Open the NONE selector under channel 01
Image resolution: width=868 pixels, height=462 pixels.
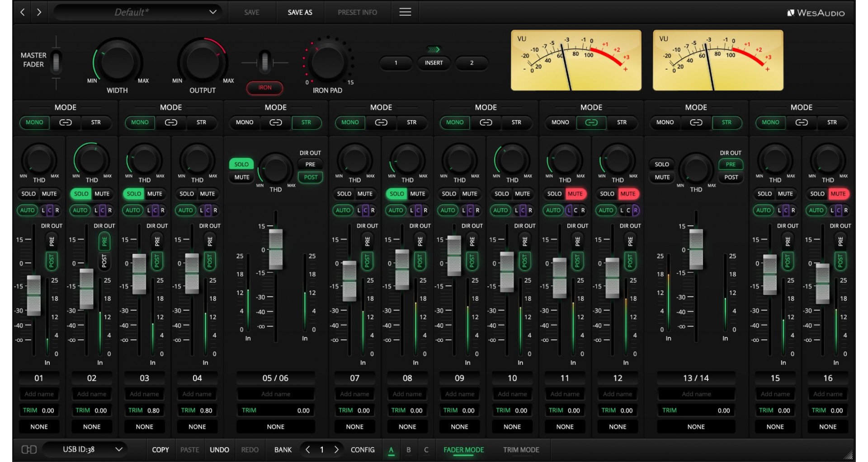39,427
